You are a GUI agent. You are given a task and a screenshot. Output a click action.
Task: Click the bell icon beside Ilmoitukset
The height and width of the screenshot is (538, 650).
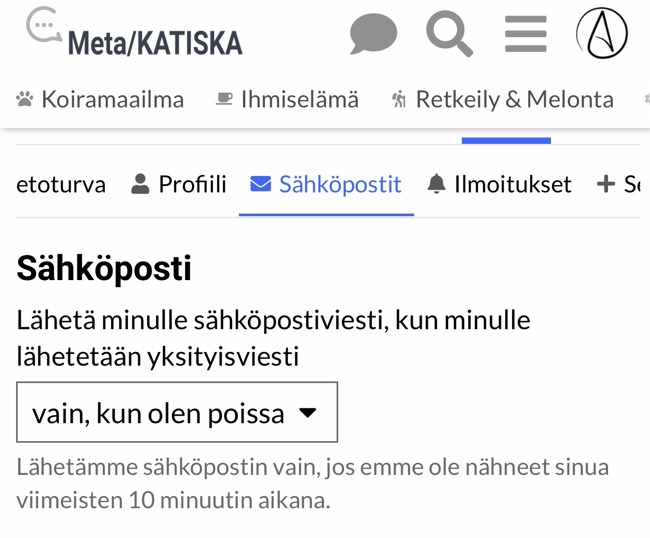pyautogui.click(x=436, y=184)
